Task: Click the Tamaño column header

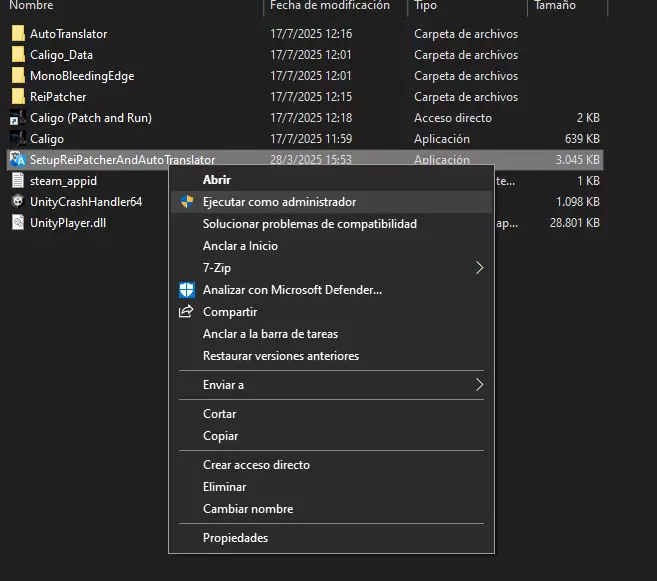Action: coord(555,6)
